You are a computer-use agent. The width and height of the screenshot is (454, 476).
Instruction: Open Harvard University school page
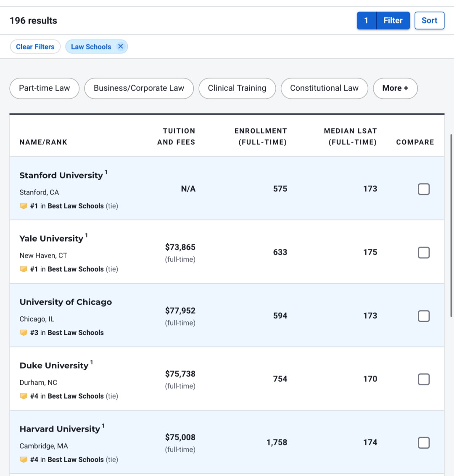coord(60,429)
